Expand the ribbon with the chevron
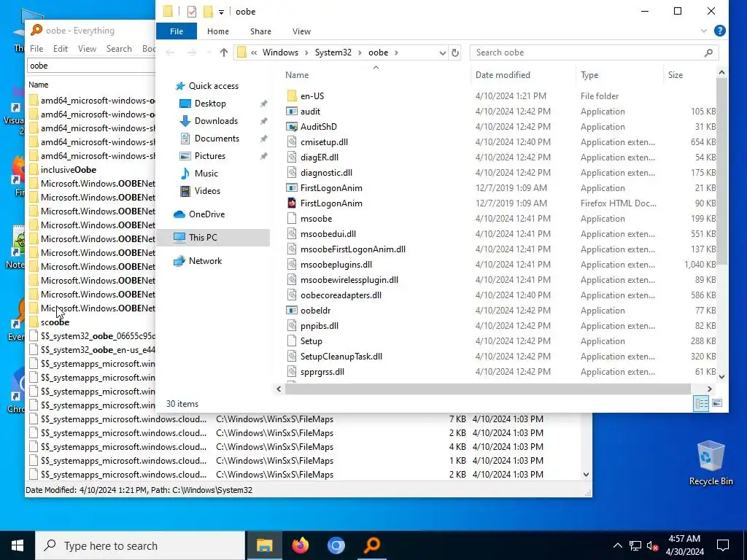The height and width of the screenshot is (560, 747). (704, 31)
